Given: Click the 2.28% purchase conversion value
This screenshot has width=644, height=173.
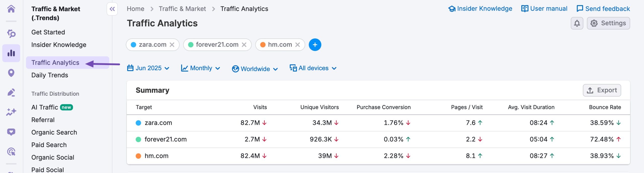Looking at the screenshot, I should point(393,156).
